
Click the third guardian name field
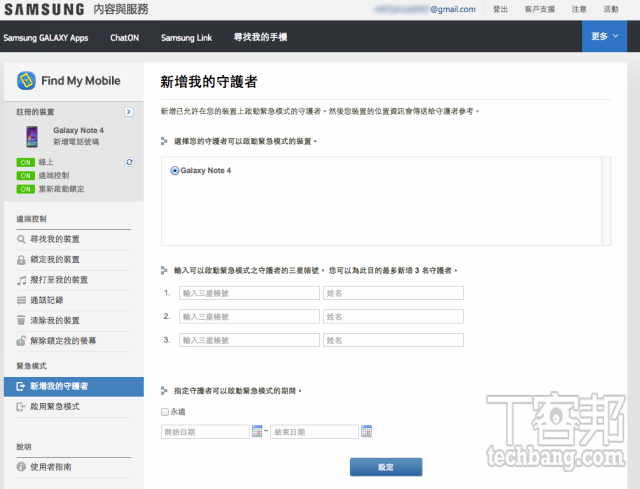(x=393, y=340)
